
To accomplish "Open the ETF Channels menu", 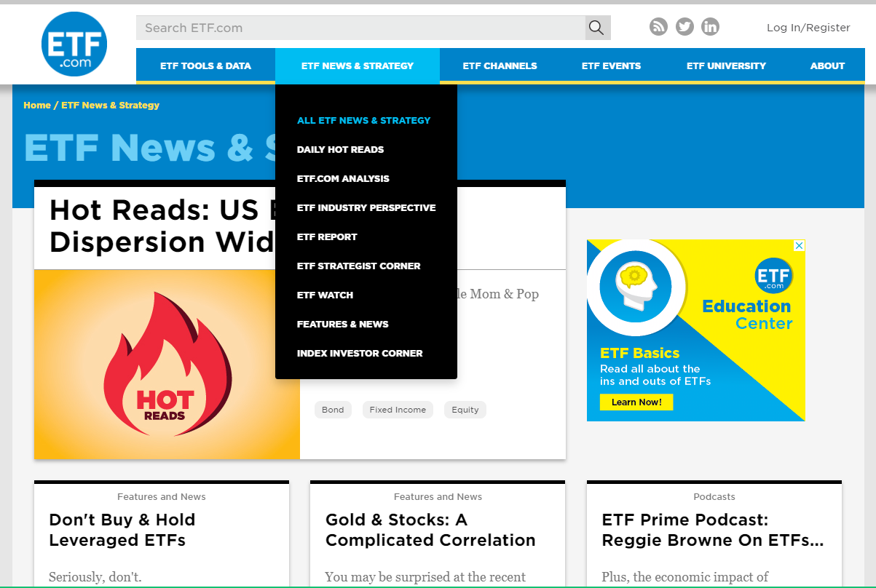I will click(x=500, y=65).
